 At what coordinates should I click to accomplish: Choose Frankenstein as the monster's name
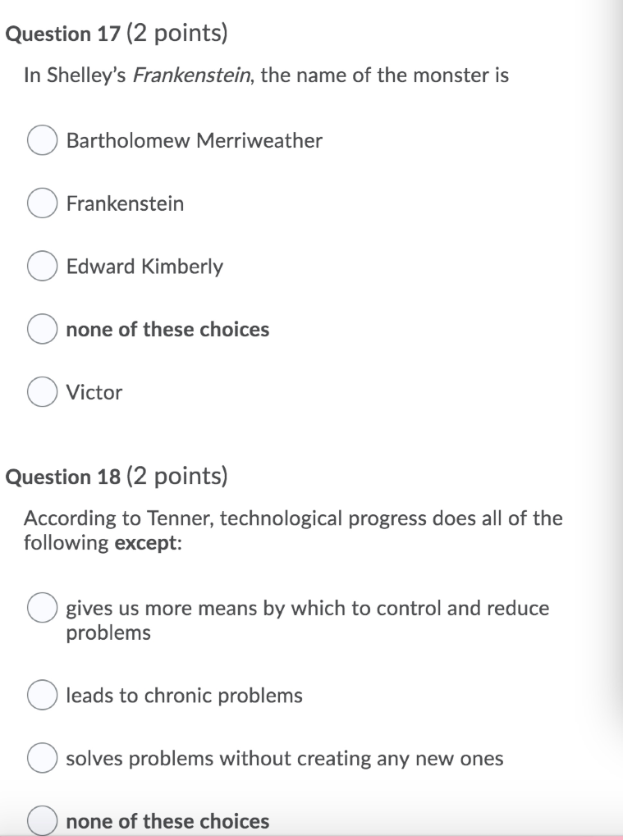click(41, 203)
